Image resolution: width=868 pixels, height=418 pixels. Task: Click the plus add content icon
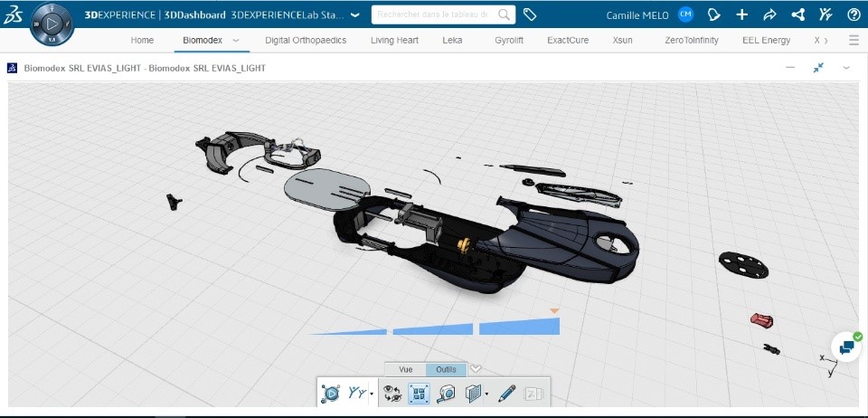(x=741, y=15)
